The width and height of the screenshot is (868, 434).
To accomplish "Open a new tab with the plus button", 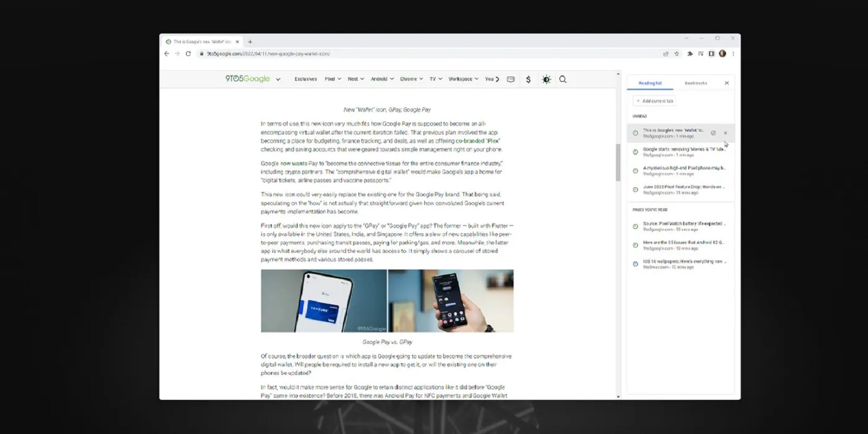I will (250, 42).
